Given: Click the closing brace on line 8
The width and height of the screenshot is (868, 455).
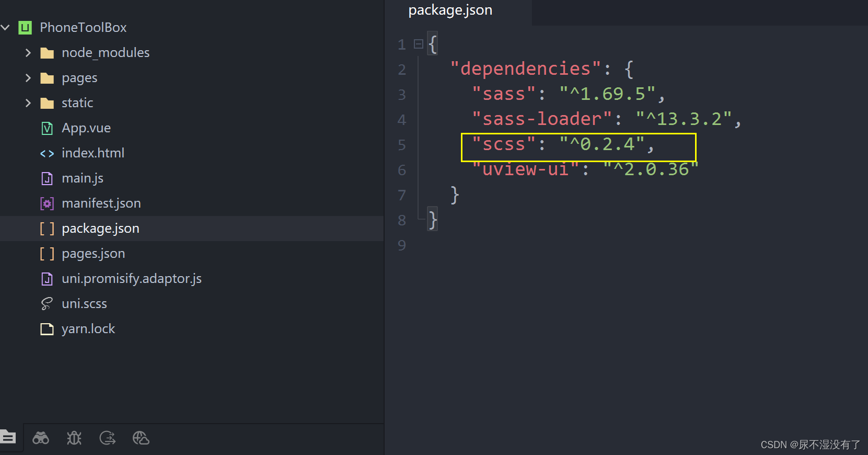Looking at the screenshot, I should 433,220.
